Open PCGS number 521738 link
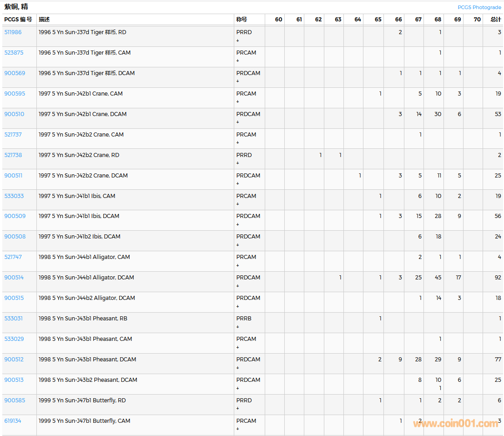Image resolution: width=504 pixels, height=436 pixels. (x=13, y=155)
